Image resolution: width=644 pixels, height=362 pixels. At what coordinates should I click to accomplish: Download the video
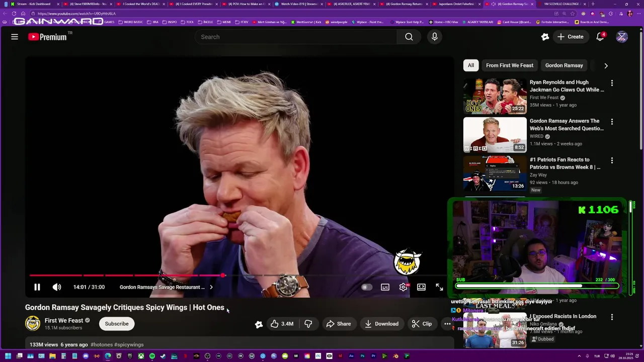coord(381,324)
